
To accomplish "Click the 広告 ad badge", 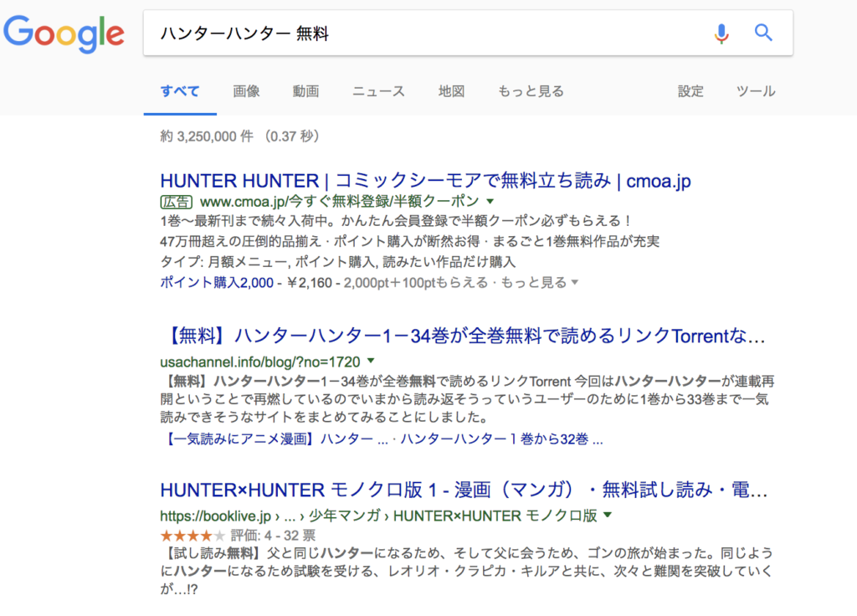I will tap(176, 202).
